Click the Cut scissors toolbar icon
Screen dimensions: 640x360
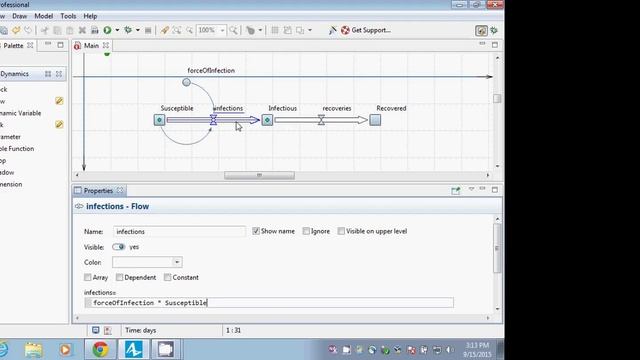(x=44, y=30)
